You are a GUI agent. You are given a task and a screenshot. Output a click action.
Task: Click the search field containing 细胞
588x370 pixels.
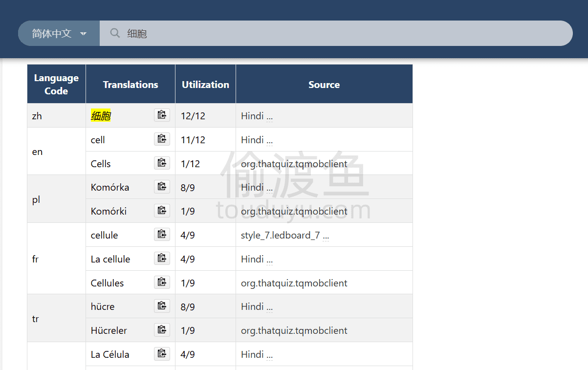pyautogui.click(x=342, y=34)
